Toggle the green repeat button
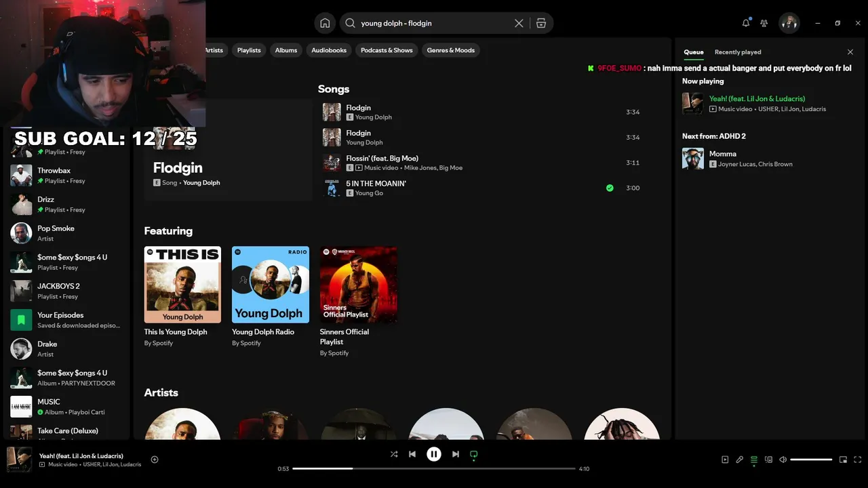This screenshot has width=868, height=488. pos(474,455)
